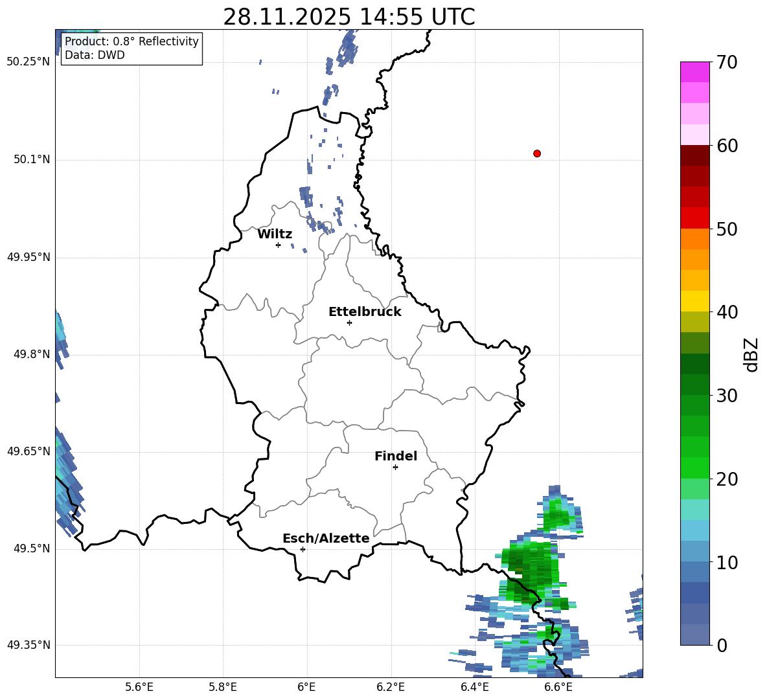Click the bright red colorbar segment above 50
The height and width of the screenshot is (700, 767).
(x=694, y=218)
